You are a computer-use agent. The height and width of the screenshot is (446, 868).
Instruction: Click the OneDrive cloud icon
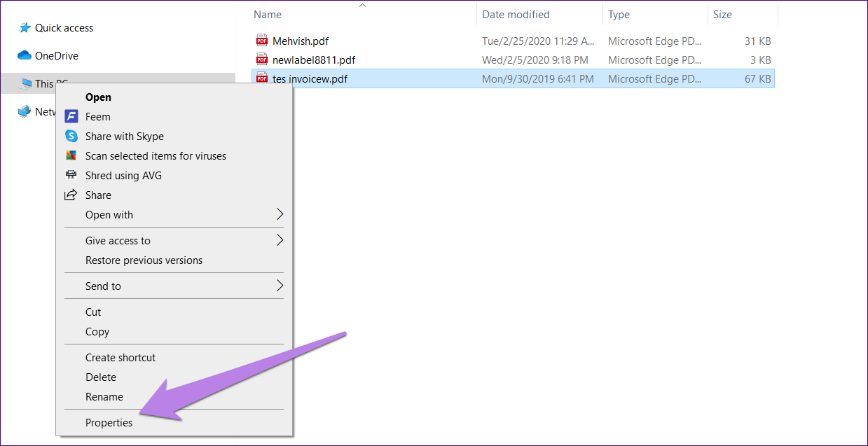(25, 56)
